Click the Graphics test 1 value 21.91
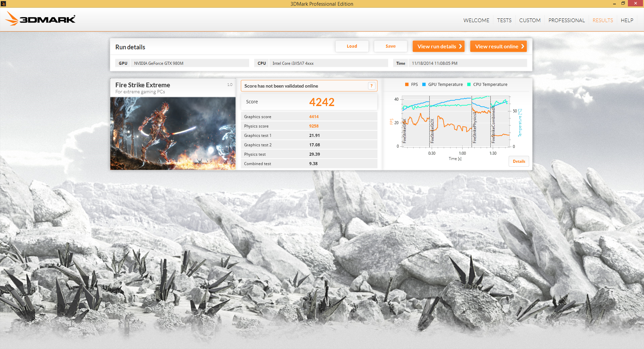 click(x=314, y=136)
